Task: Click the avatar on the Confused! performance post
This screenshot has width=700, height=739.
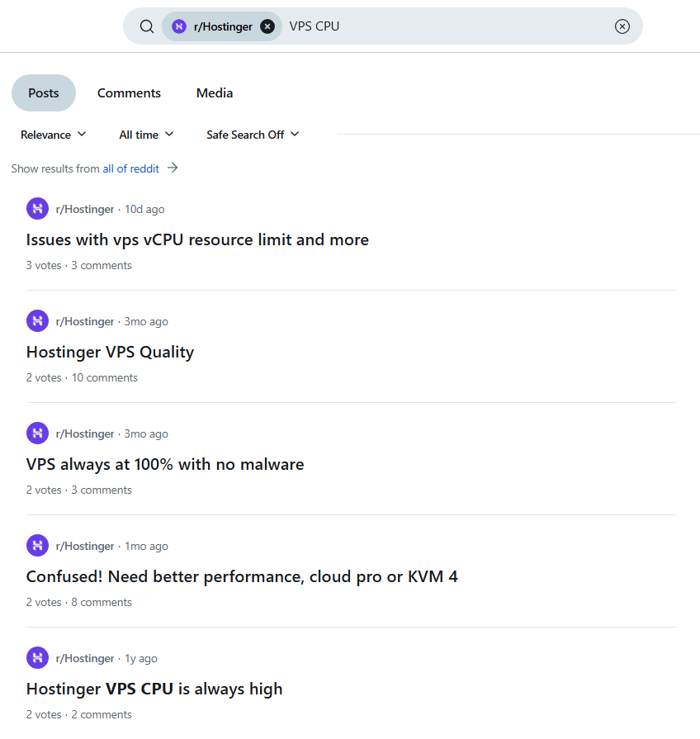Action: pos(37,545)
